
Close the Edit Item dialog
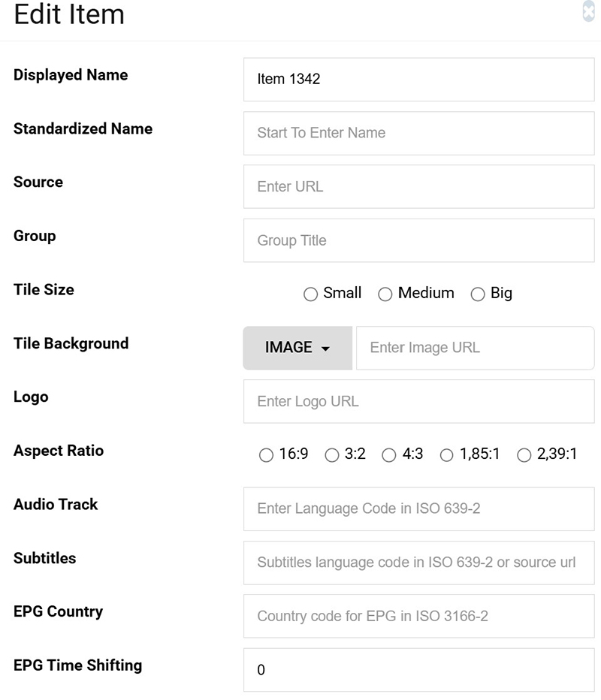588,11
